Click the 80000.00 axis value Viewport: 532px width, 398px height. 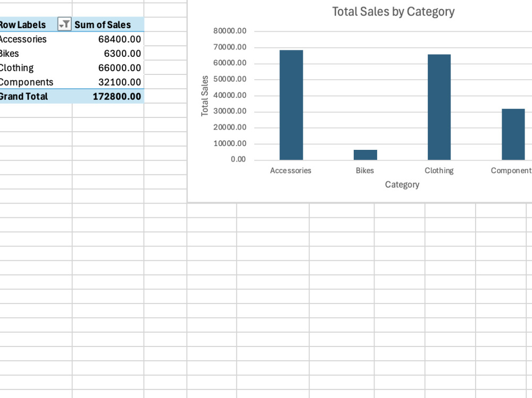pos(230,31)
